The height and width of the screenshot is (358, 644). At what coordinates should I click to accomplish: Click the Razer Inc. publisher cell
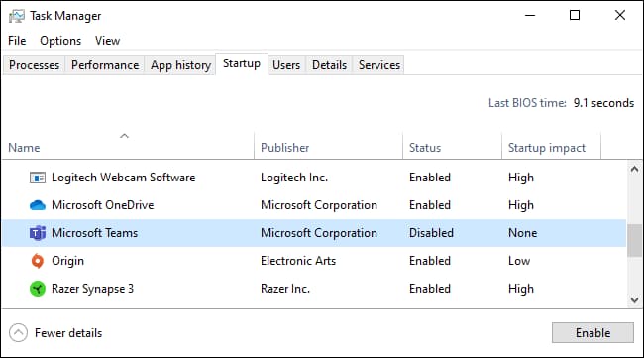point(285,289)
